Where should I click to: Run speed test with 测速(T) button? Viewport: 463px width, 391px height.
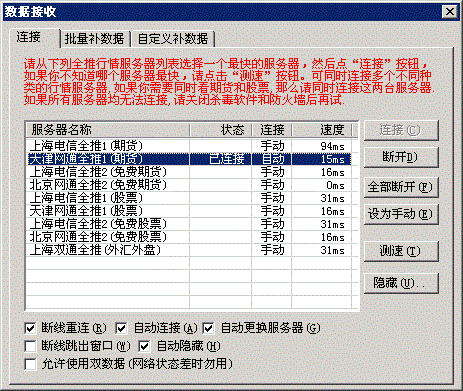pyautogui.click(x=401, y=251)
